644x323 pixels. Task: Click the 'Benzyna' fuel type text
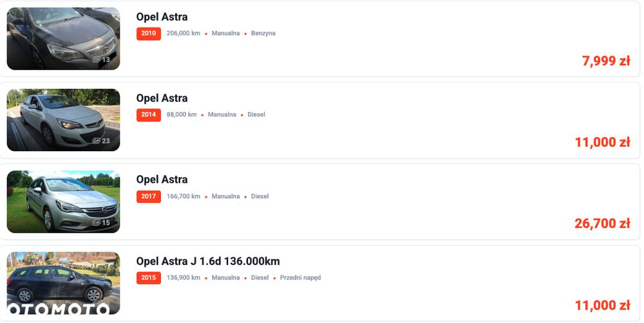[x=263, y=33]
